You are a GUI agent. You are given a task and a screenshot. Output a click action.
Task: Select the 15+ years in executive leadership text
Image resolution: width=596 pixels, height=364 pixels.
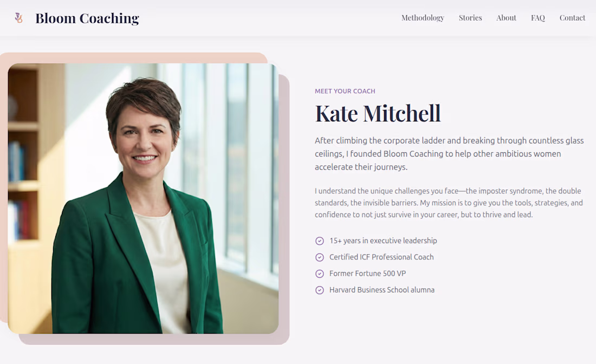coord(383,240)
